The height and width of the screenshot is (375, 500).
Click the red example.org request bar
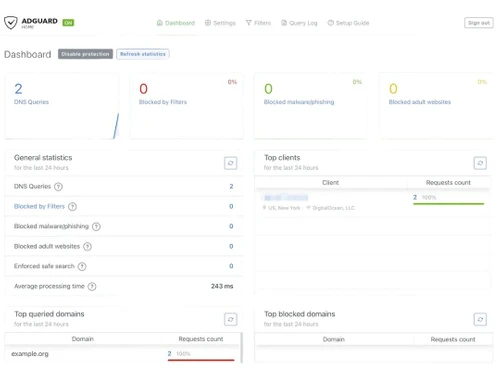tap(201, 360)
